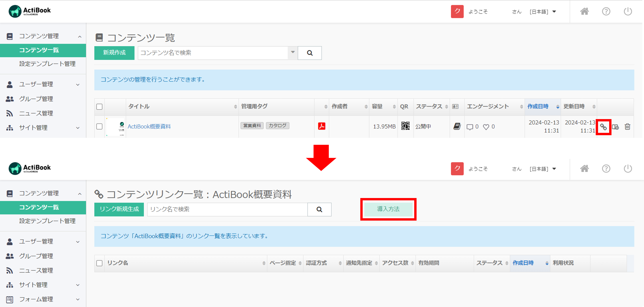
Task: Click home icon in lower screen header
Action: tap(584, 169)
